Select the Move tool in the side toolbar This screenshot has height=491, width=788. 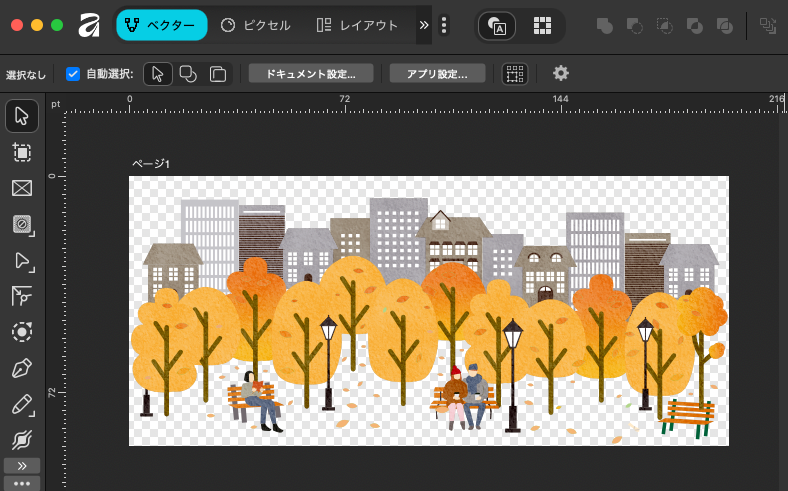(x=22, y=116)
